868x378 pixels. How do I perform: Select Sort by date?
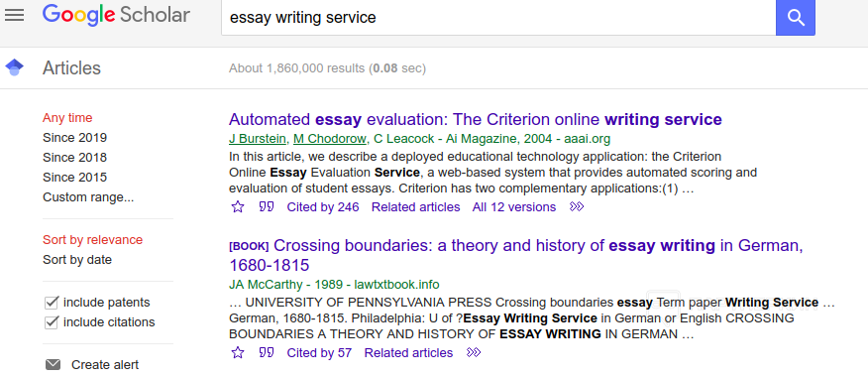77,260
